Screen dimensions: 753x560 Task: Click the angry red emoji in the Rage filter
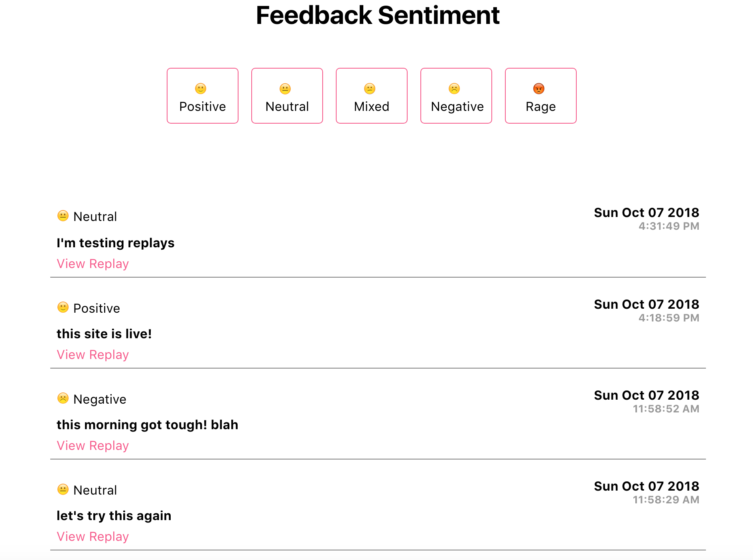coord(539,89)
